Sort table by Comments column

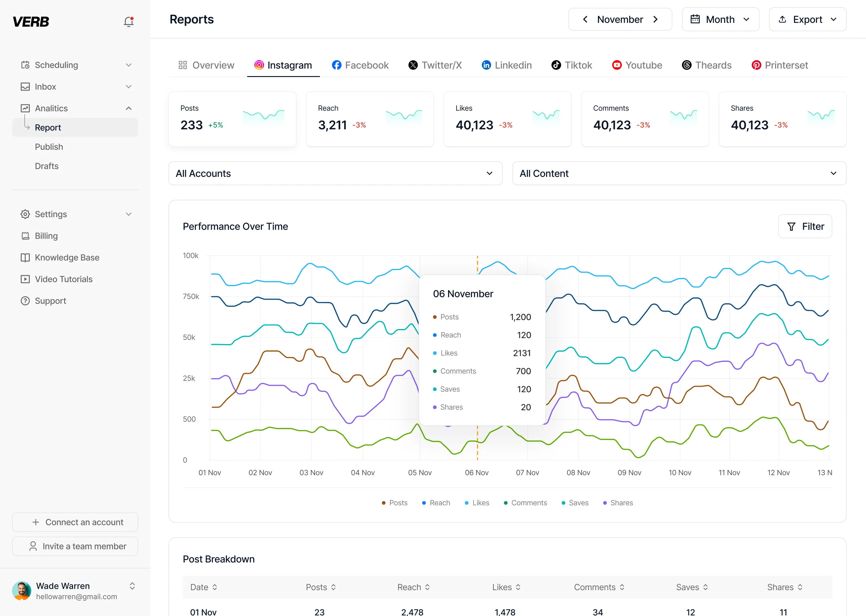599,587
